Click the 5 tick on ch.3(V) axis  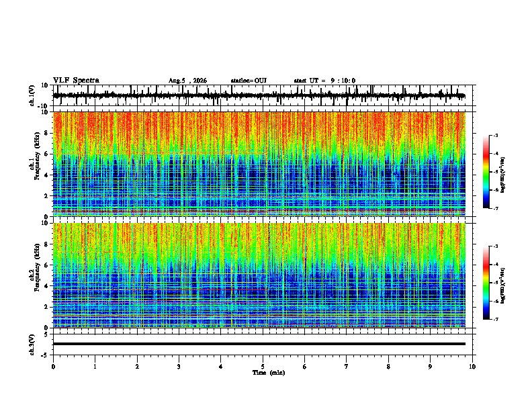tap(46, 334)
